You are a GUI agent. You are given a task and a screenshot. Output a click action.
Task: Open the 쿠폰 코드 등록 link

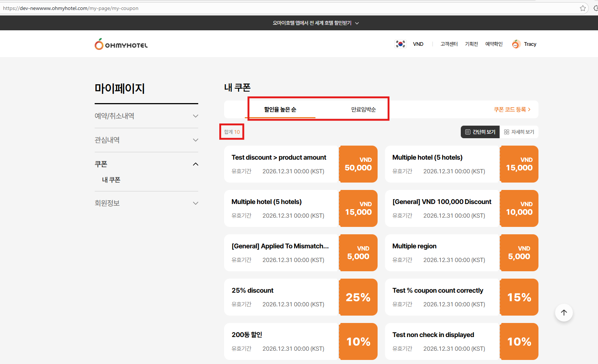(512, 109)
